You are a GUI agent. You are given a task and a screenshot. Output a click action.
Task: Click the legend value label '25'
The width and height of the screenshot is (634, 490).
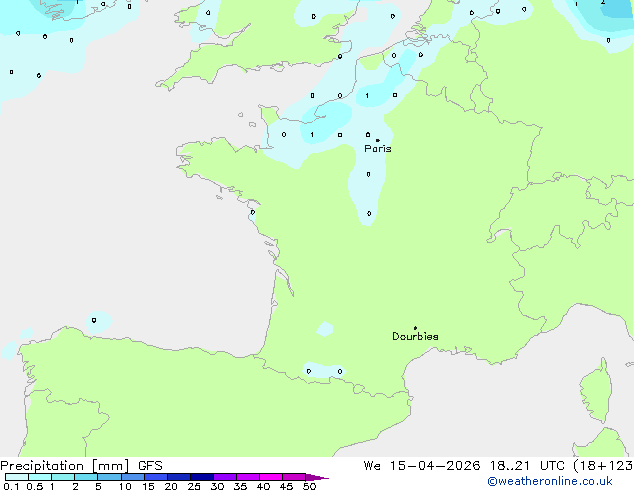[194, 486]
